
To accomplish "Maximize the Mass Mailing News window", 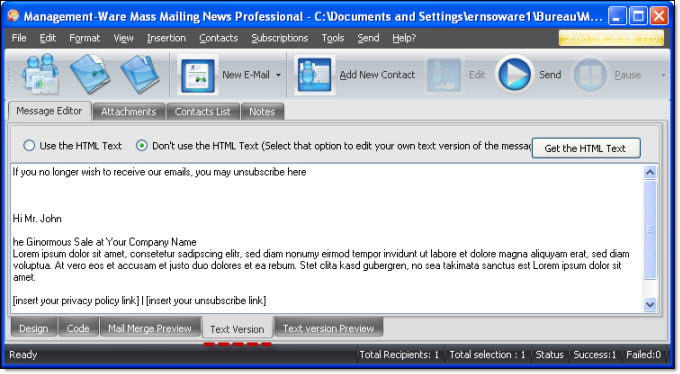I will coord(638,16).
